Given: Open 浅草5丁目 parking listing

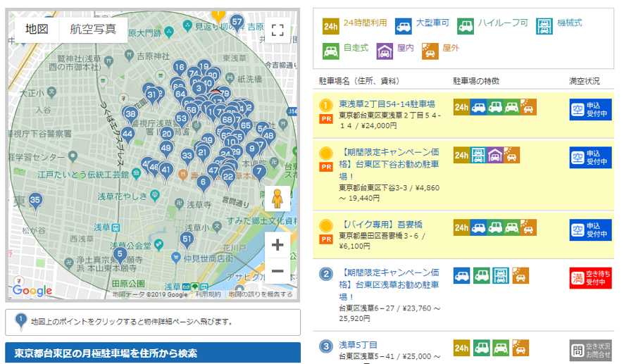Looking at the screenshot, I should (358, 345).
